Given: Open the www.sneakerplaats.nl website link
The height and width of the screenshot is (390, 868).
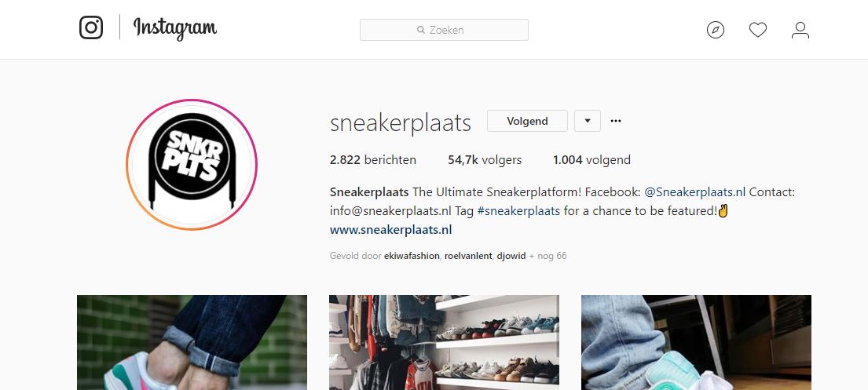Looking at the screenshot, I should pyautogui.click(x=391, y=230).
